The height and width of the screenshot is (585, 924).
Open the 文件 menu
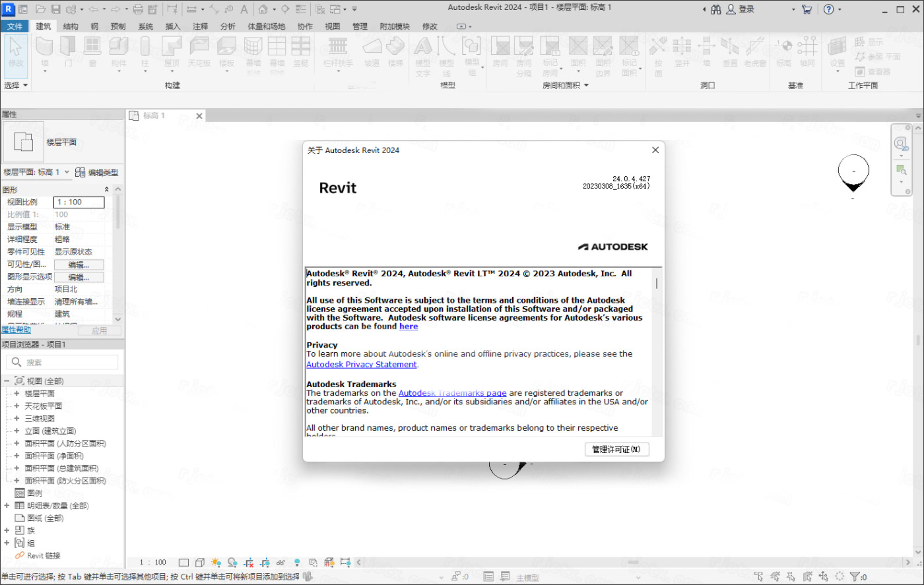15,26
